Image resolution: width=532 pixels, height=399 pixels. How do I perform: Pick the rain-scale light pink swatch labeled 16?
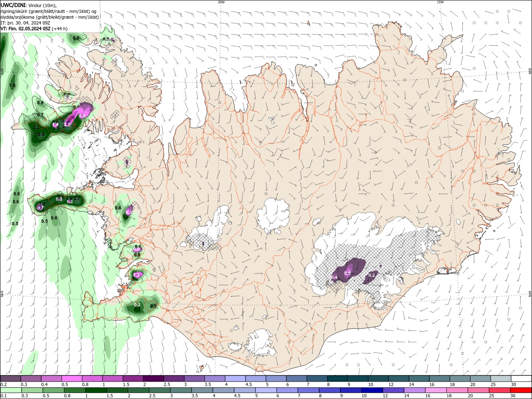[x=436, y=390]
